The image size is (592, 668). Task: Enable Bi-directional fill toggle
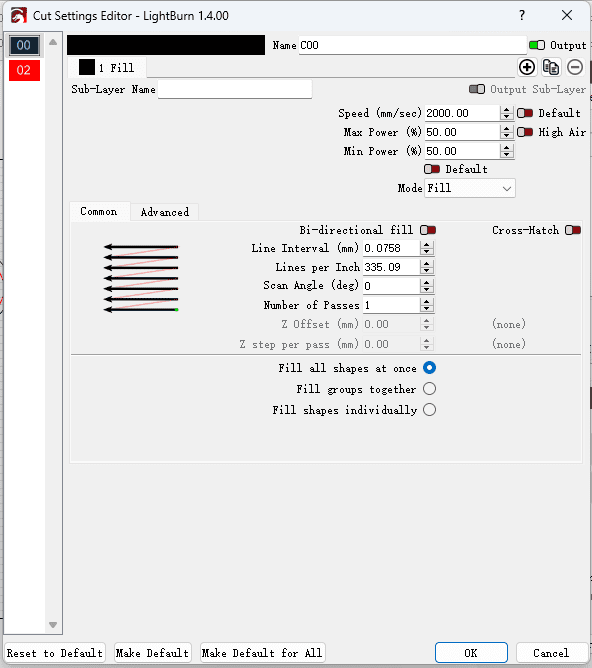428,230
